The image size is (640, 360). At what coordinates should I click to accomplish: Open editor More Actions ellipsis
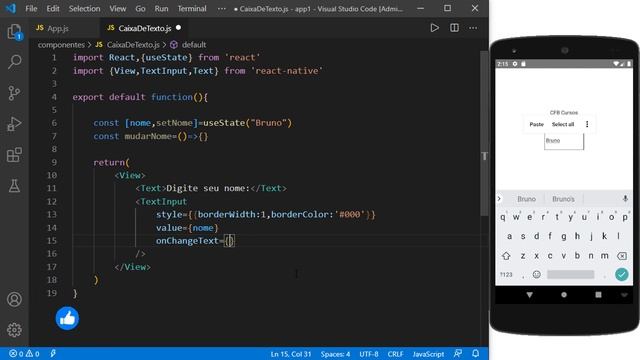(x=473, y=28)
